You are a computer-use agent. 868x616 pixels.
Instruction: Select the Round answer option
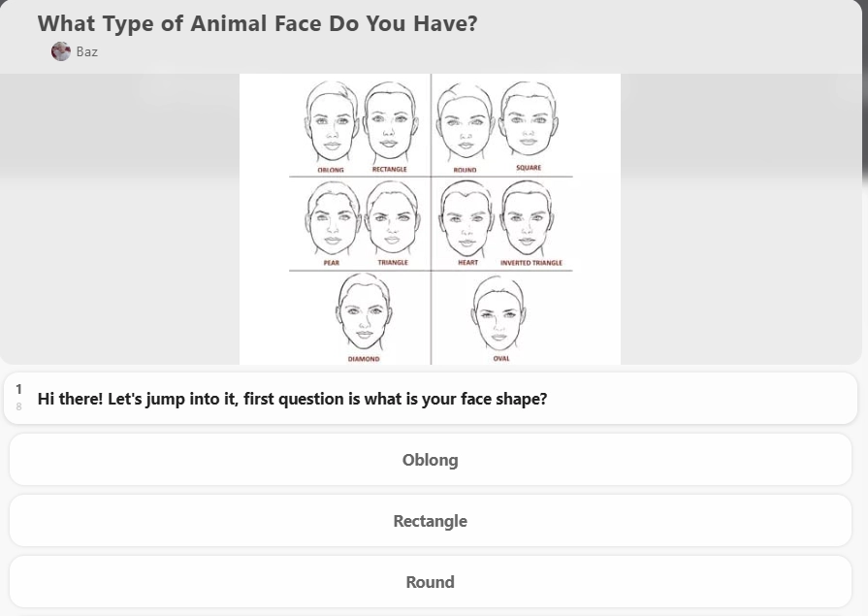coord(431,582)
